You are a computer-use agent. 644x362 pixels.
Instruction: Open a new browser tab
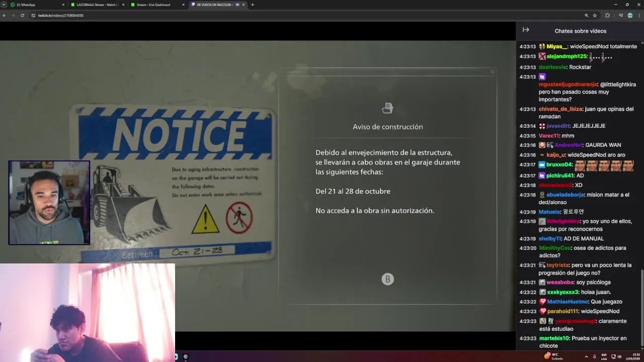point(253,5)
